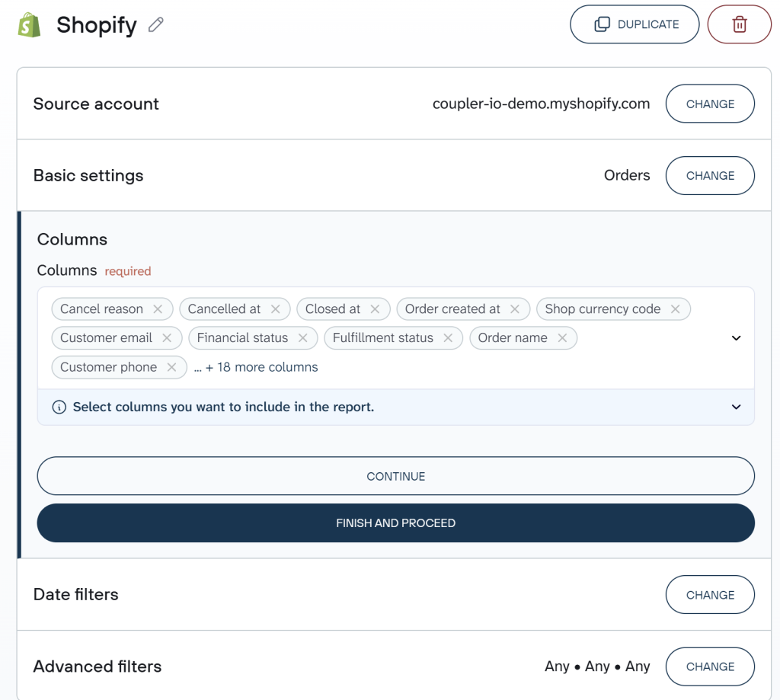The height and width of the screenshot is (700, 780).
Task: Open Source account settings via CHANGE
Action: coord(709,104)
